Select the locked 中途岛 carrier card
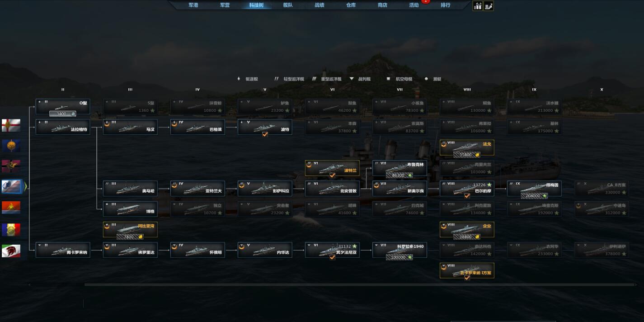The height and width of the screenshot is (322, 644). tap(602, 209)
